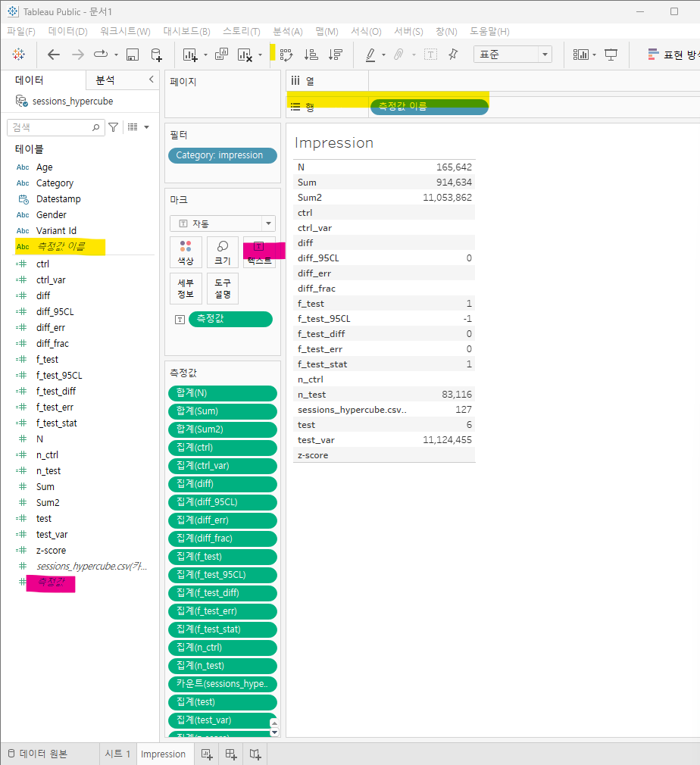
Task: Open the show/hide cards options arrow
Action: pos(594,55)
